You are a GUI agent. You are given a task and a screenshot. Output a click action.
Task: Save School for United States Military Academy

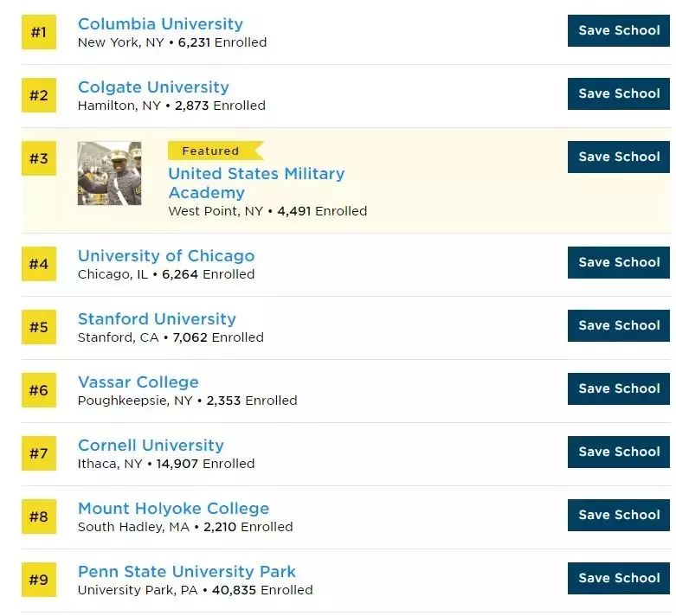point(618,157)
